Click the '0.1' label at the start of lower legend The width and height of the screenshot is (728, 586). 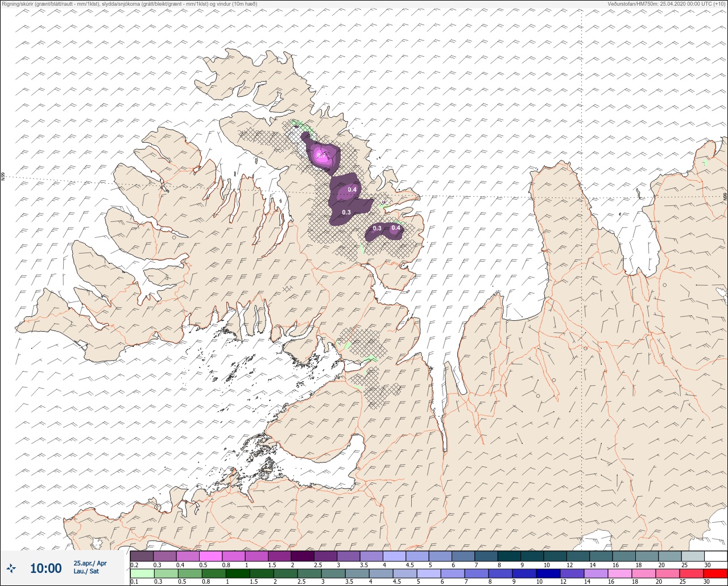pyautogui.click(x=134, y=582)
